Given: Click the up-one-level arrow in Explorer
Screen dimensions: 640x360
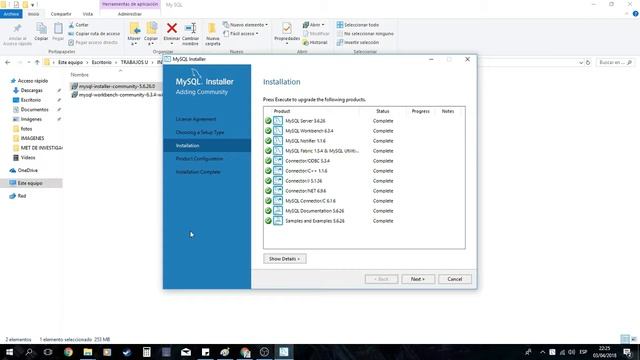Looking at the screenshot, I should 37,62.
